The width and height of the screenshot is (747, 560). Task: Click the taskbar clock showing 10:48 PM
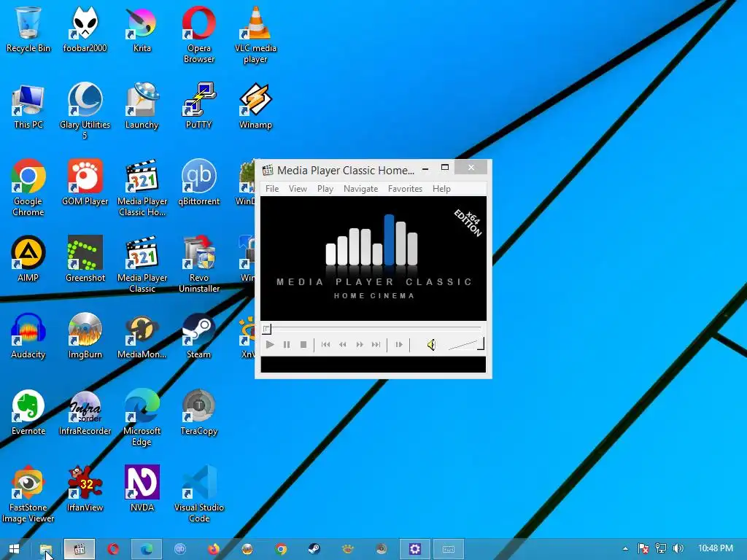click(x=715, y=548)
